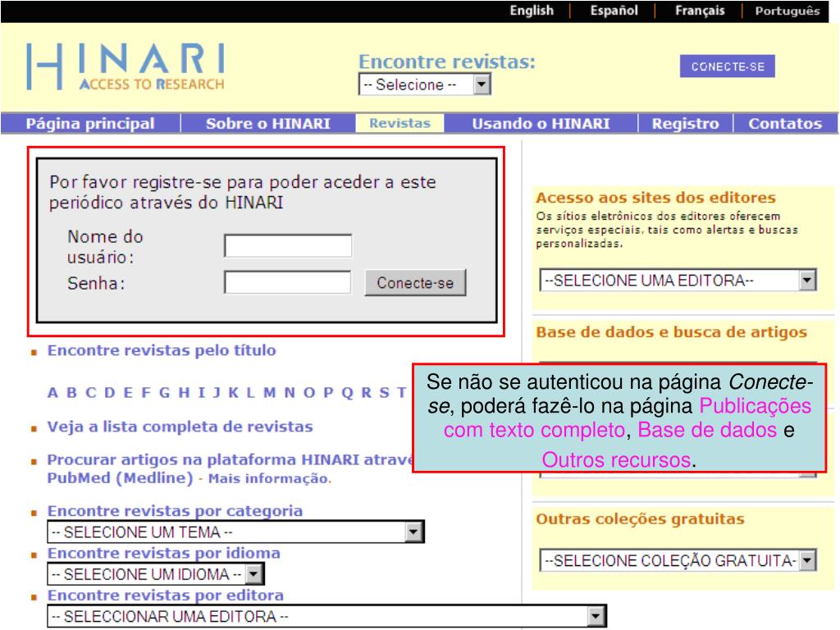Open the Registro tab

click(685, 124)
